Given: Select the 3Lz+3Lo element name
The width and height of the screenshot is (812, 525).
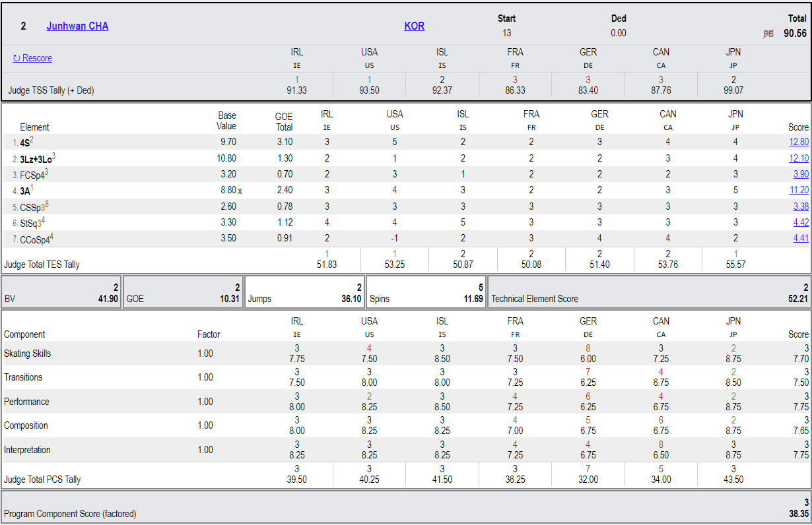Looking at the screenshot, I should (36, 158).
